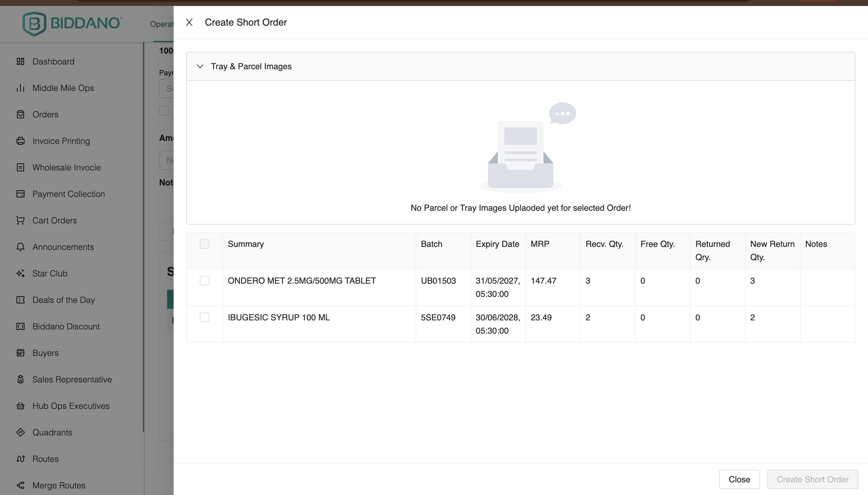Screen dimensions: 868x495
Task: Click expiry date 30/06/2028
Action: (498, 318)
